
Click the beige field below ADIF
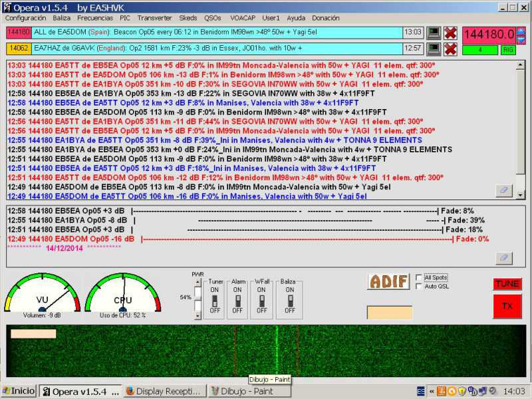click(x=390, y=312)
